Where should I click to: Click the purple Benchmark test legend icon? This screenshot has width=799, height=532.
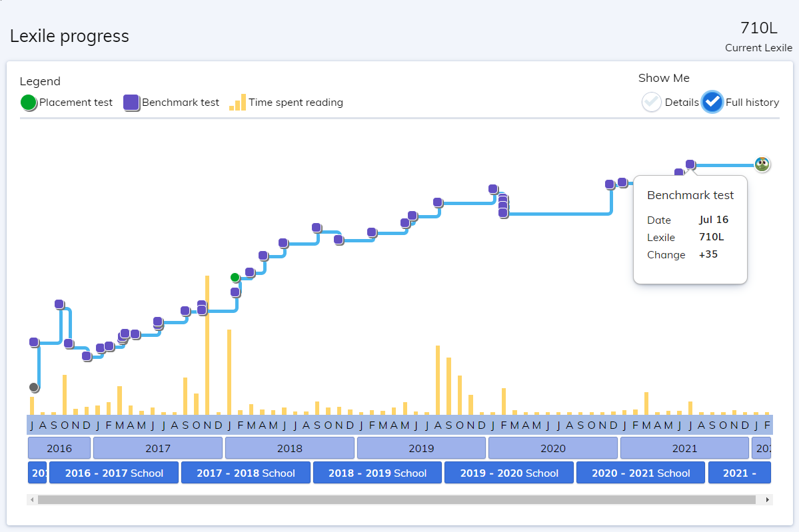point(131,103)
